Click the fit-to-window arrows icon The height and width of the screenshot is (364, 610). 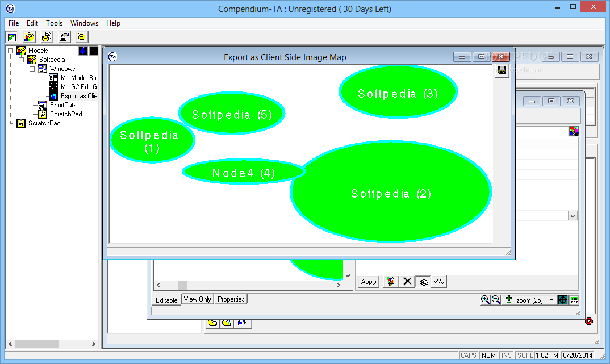coord(562,300)
